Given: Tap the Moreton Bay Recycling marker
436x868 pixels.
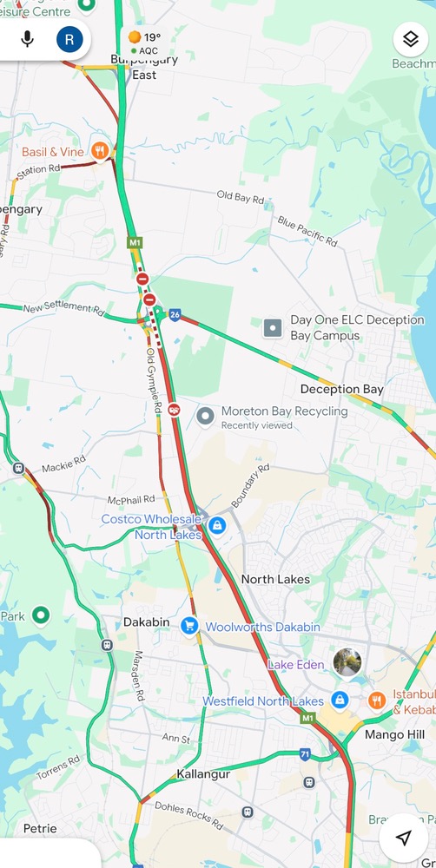Looking at the screenshot, I should [206, 417].
